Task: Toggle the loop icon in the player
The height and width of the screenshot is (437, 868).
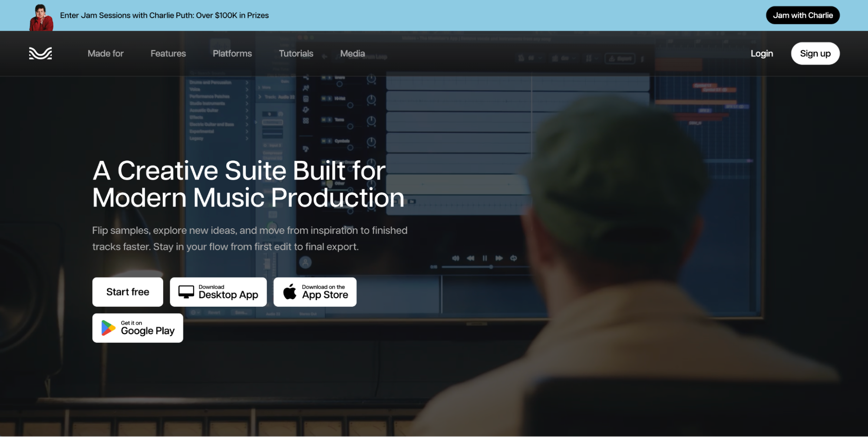Action: pos(514,258)
